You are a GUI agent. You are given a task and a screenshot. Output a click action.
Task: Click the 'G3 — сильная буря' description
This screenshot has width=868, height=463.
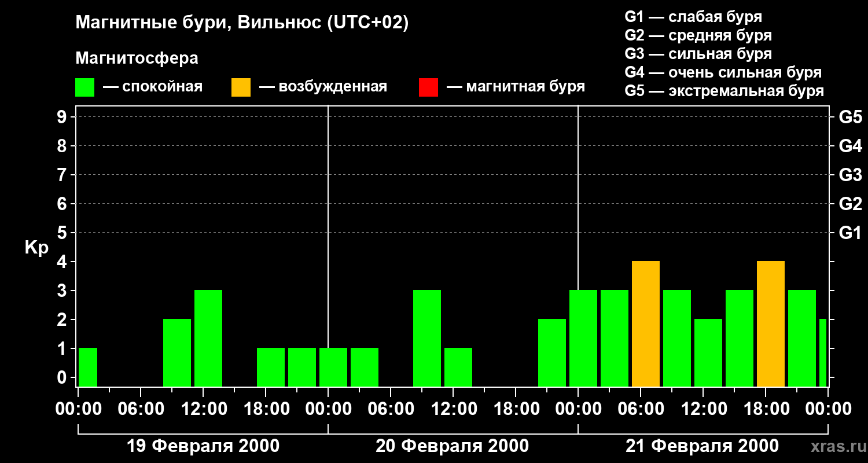698,54
